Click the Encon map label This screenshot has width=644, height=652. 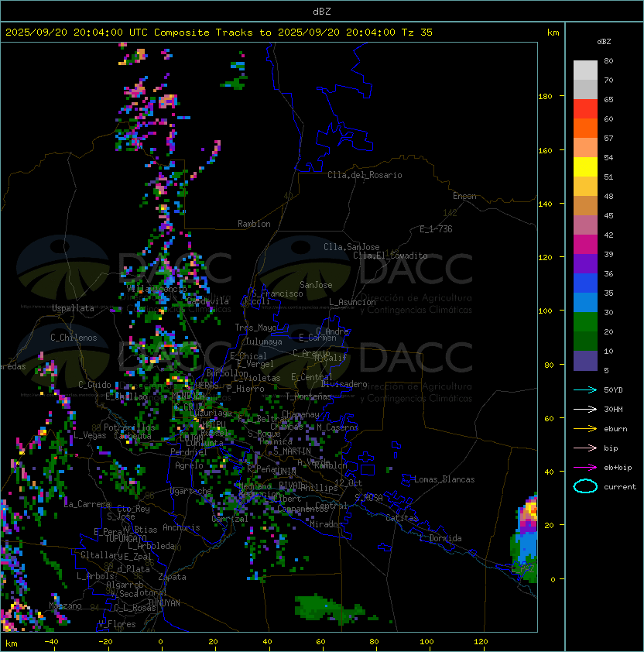[x=464, y=196]
